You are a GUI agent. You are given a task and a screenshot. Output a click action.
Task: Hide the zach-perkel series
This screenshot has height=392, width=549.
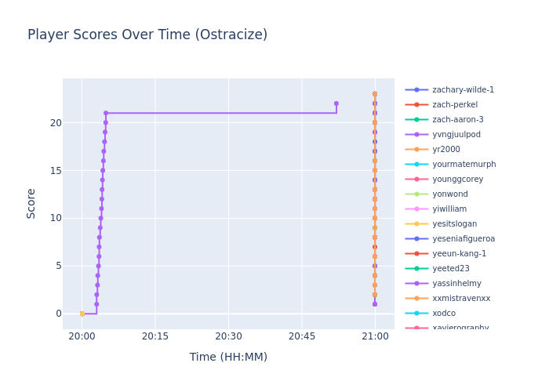[454, 105]
